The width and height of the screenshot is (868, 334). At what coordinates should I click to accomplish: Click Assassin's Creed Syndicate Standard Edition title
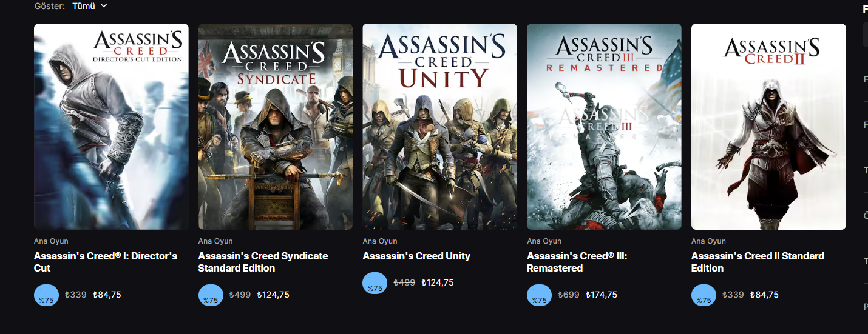(263, 262)
